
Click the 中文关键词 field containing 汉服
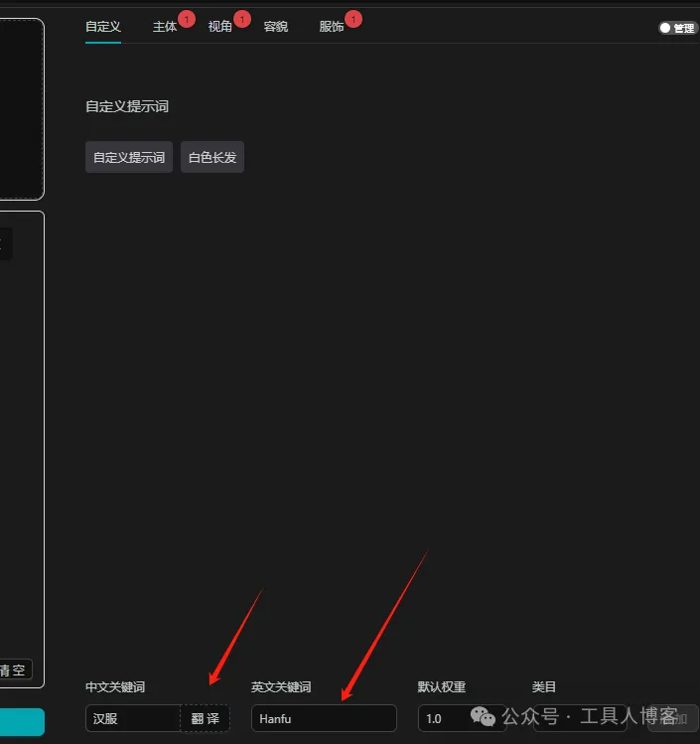[x=133, y=718]
